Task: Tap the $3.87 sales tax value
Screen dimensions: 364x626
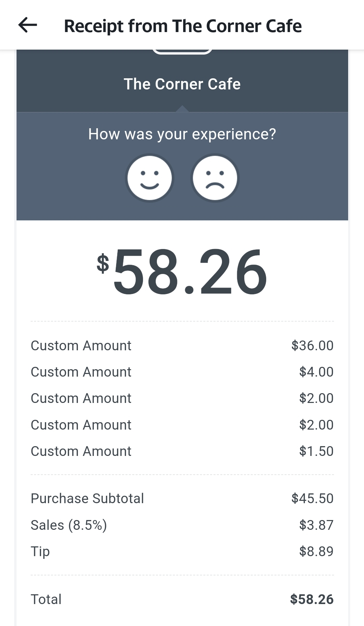Action: [x=316, y=525]
